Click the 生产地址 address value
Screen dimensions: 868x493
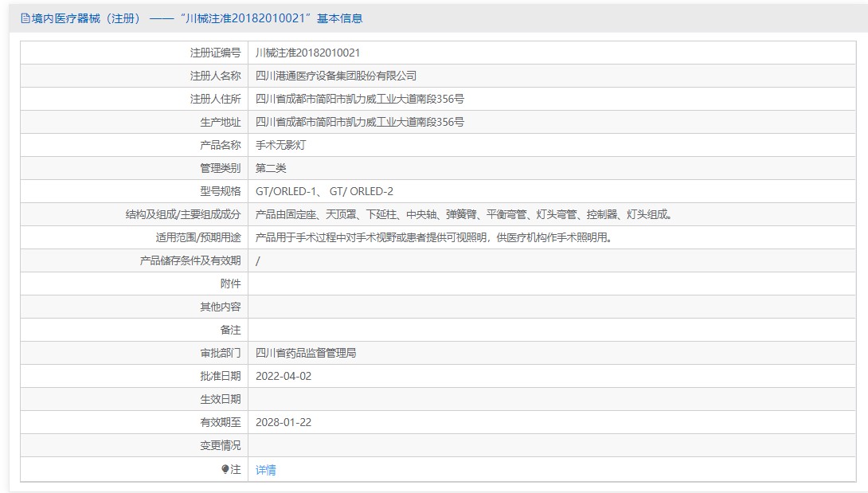coord(360,122)
